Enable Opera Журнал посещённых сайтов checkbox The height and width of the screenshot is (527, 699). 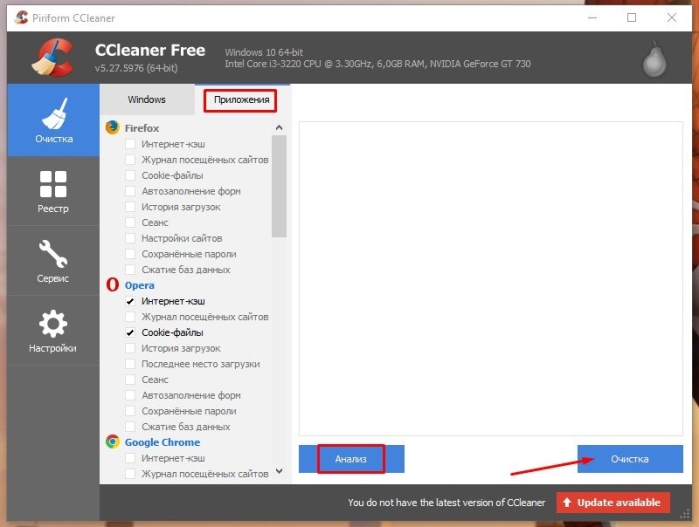click(x=130, y=317)
